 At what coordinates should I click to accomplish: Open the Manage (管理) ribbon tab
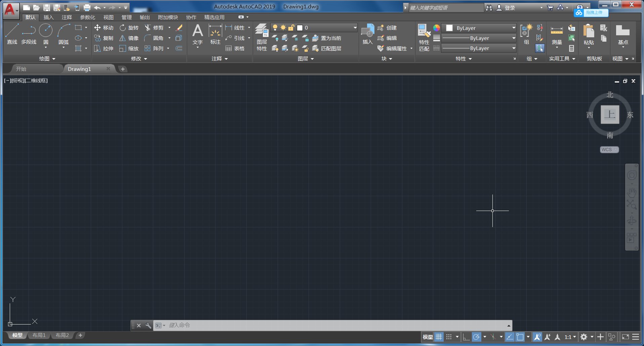pos(126,17)
